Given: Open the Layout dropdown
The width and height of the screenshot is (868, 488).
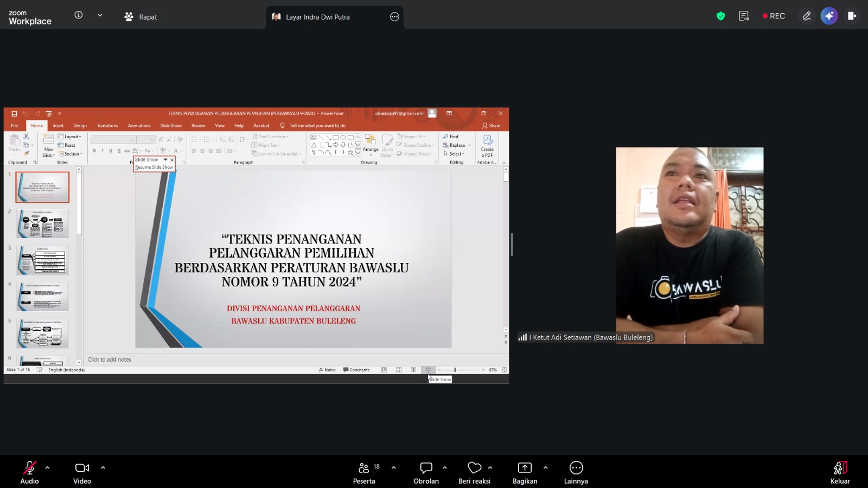Looking at the screenshot, I should pyautogui.click(x=69, y=137).
